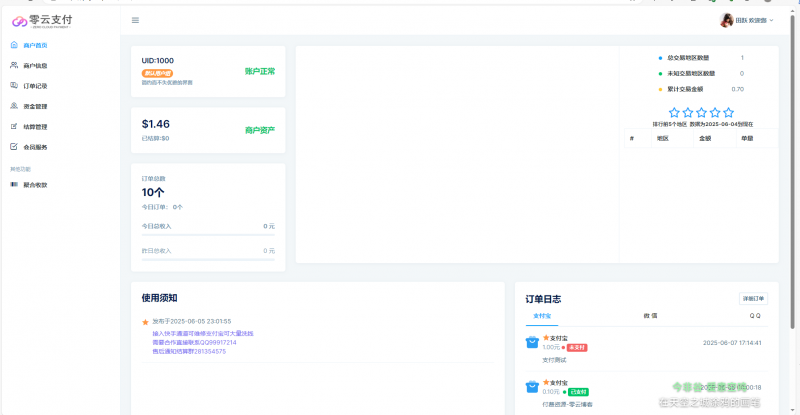This screenshot has height=415, width=800.
Task: Click the user avatar picture
Action: [x=726, y=20]
